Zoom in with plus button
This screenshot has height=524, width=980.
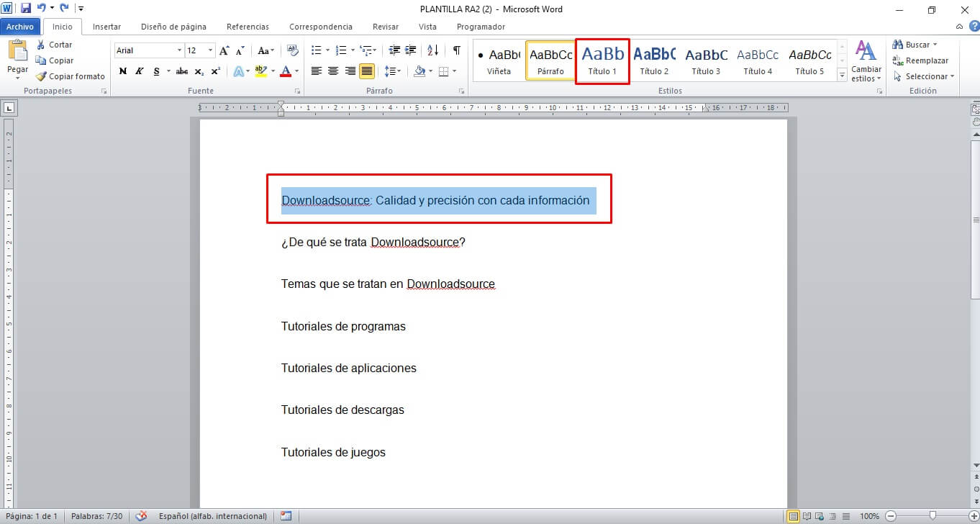point(974,516)
